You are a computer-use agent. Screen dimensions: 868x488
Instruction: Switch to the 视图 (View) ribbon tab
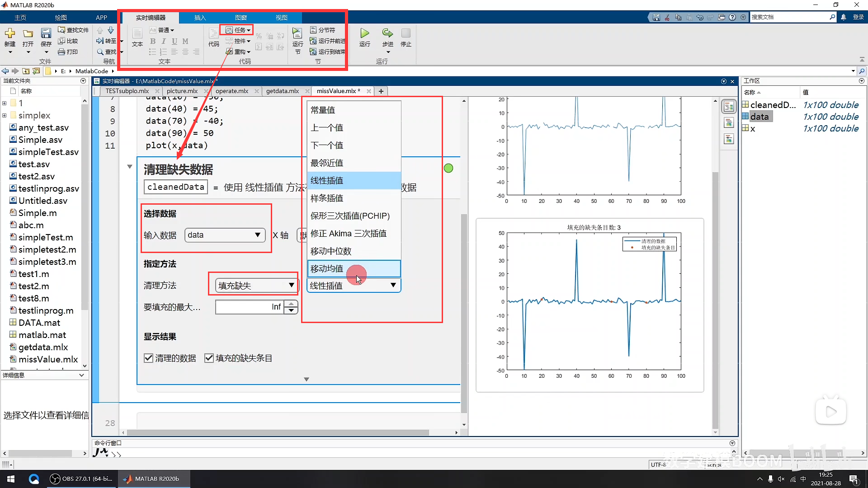(x=281, y=18)
